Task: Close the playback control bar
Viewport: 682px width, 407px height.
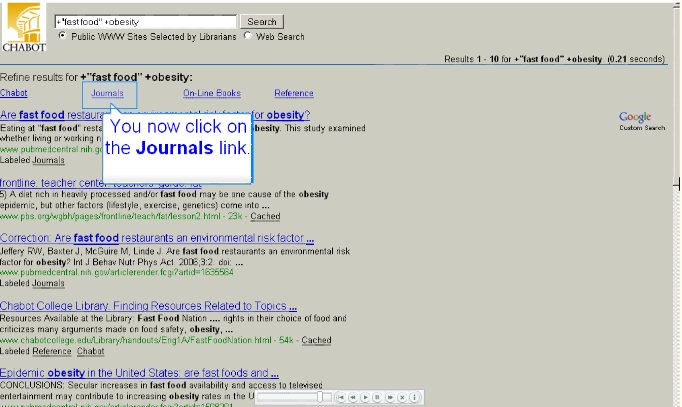Action: point(402,397)
